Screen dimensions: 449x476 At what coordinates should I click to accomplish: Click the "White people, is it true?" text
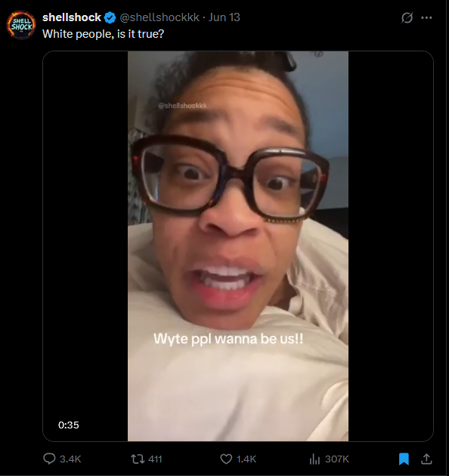pyautogui.click(x=103, y=34)
